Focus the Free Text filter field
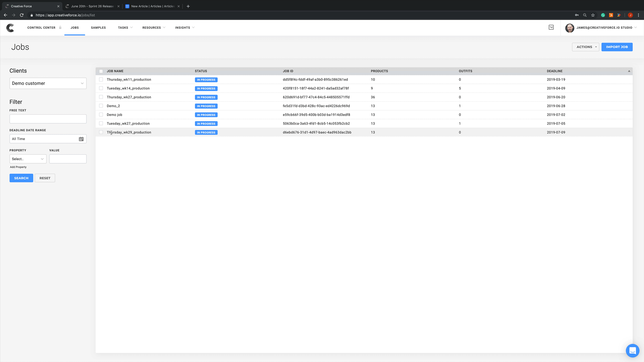644x362 pixels. pyautogui.click(x=48, y=119)
